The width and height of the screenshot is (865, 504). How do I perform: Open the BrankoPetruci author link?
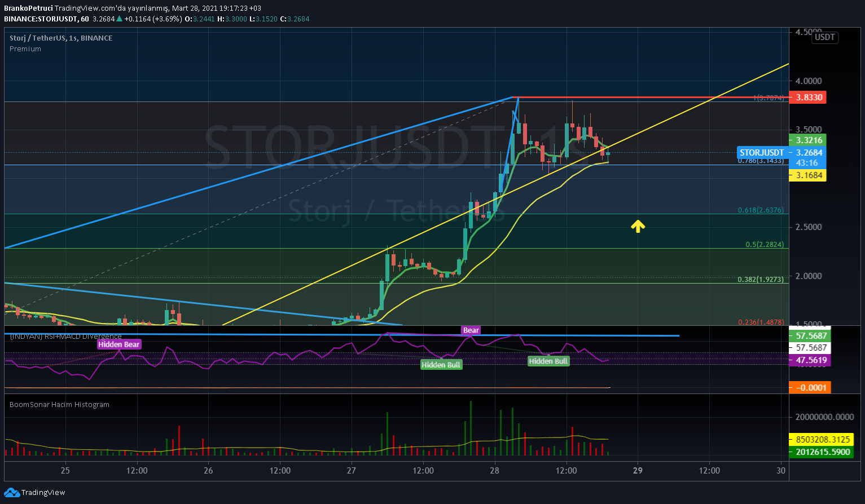click(28, 9)
